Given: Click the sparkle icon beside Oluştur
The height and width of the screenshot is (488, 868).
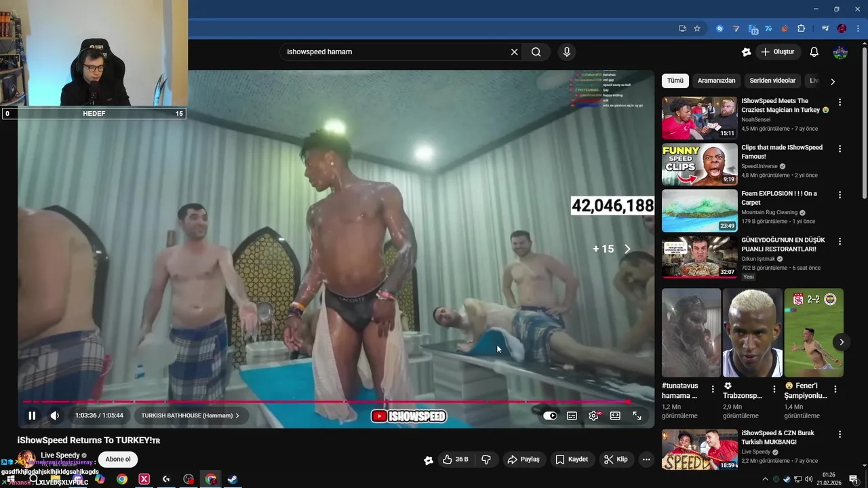Looking at the screenshot, I should (x=747, y=52).
